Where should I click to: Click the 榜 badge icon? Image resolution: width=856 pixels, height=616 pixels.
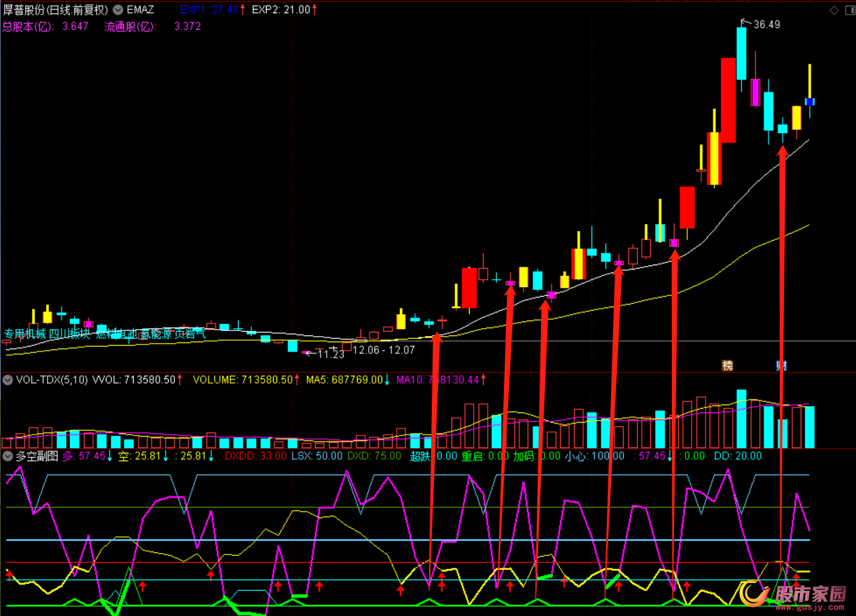[x=728, y=365]
